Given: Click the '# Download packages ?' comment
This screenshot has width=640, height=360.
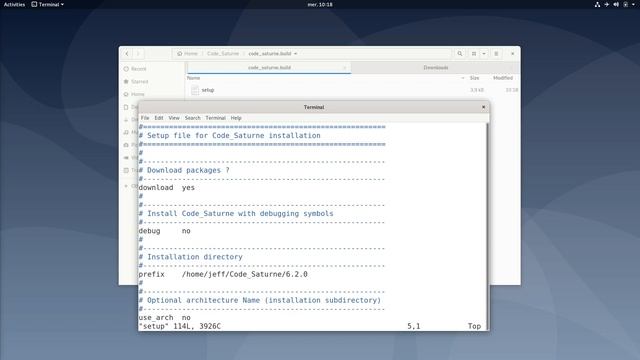Looking at the screenshot, I should click(x=184, y=170).
